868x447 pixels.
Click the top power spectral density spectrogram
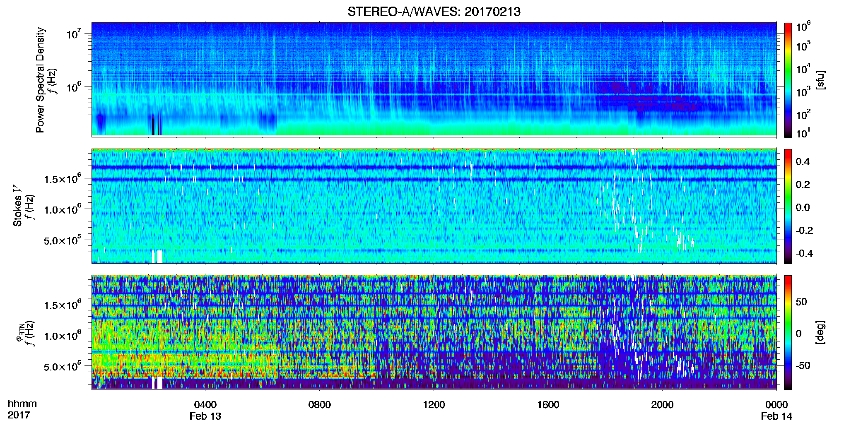click(x=434, y=79)
